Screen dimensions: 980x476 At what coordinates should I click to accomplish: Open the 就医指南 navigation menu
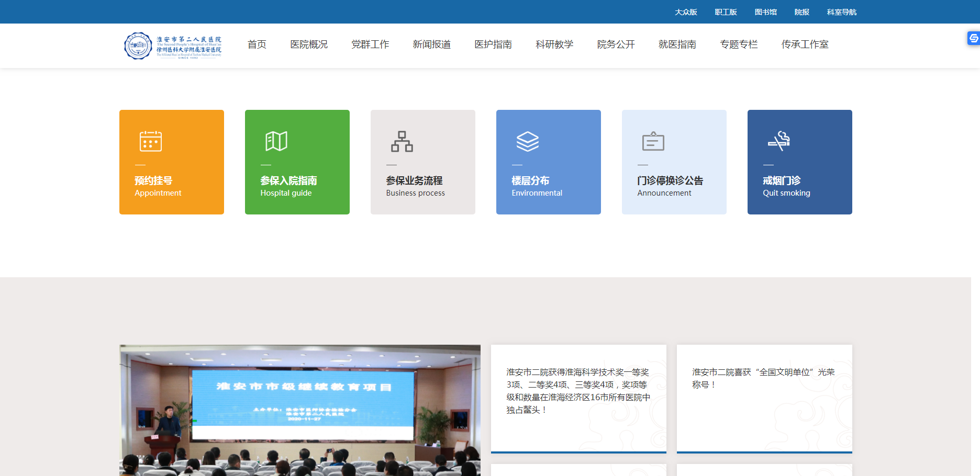[x=677, y=44]
